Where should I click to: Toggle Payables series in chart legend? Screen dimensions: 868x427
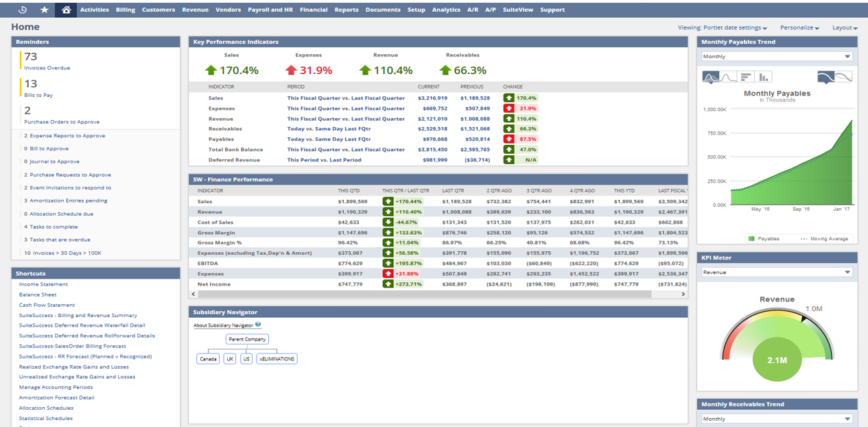click(764, 239)
